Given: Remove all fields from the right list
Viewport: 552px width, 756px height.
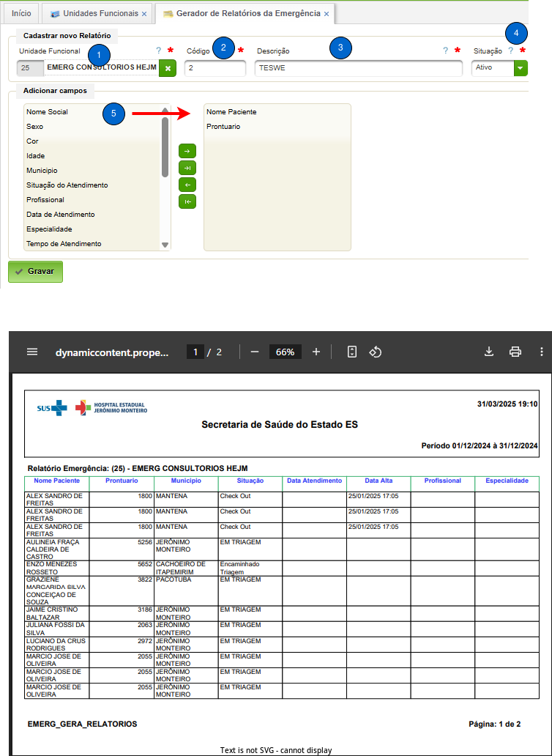Looking at the screenshot, I should [187, 201].
